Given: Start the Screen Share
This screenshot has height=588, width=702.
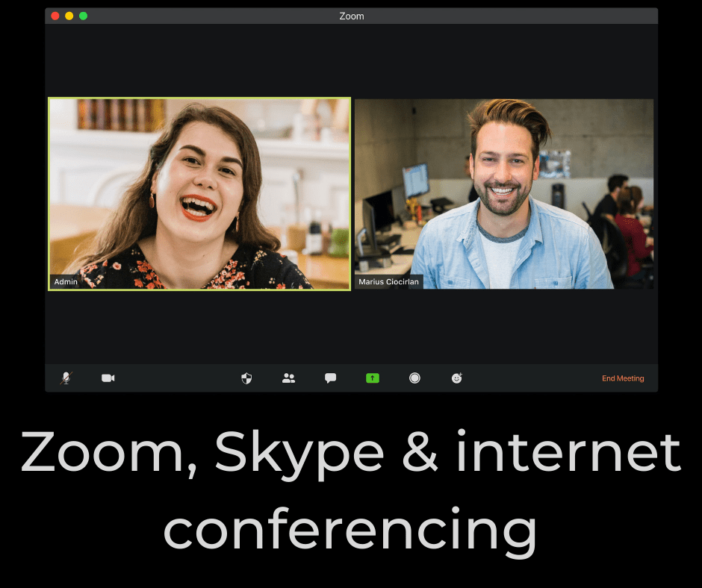Looking at the screenshot, I should [372, 378].
